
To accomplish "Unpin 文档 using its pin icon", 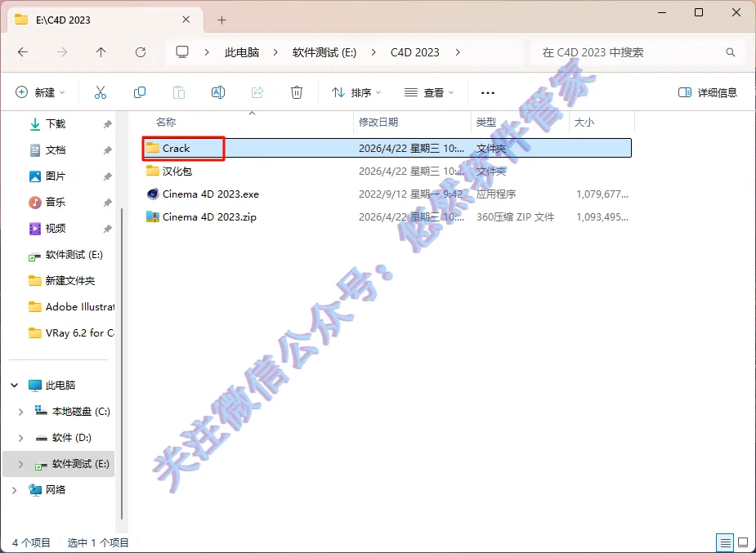I will [x=107, y=150].
